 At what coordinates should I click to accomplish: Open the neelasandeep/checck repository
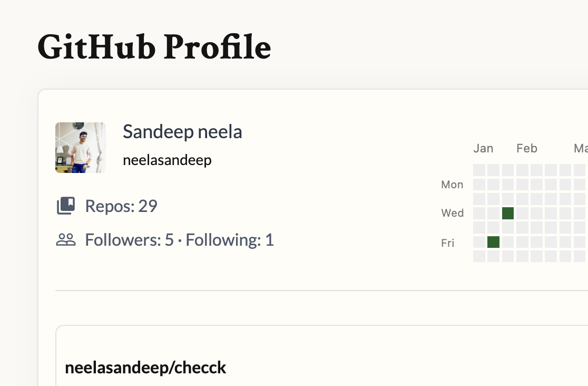[145, 368]
